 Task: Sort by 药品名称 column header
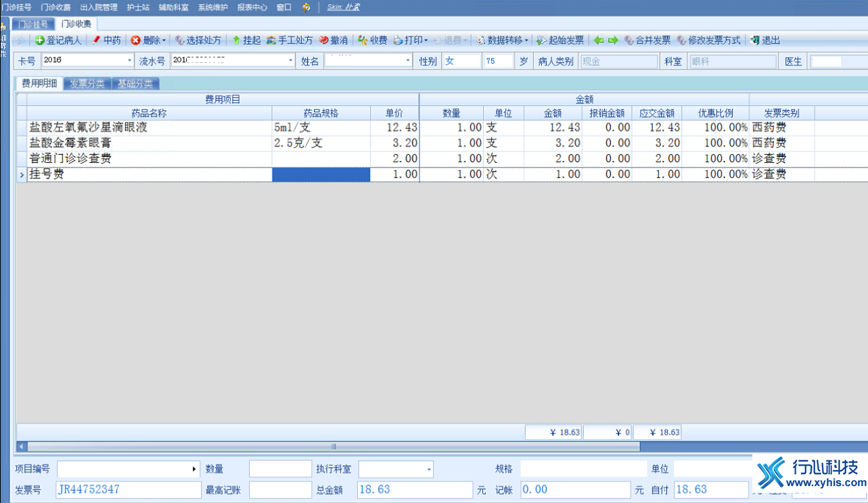click(x=149, y=113)
